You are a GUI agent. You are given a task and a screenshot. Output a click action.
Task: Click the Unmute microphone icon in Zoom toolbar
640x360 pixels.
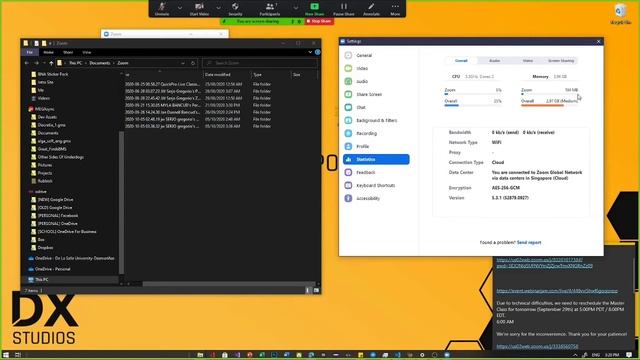(162, 7)
